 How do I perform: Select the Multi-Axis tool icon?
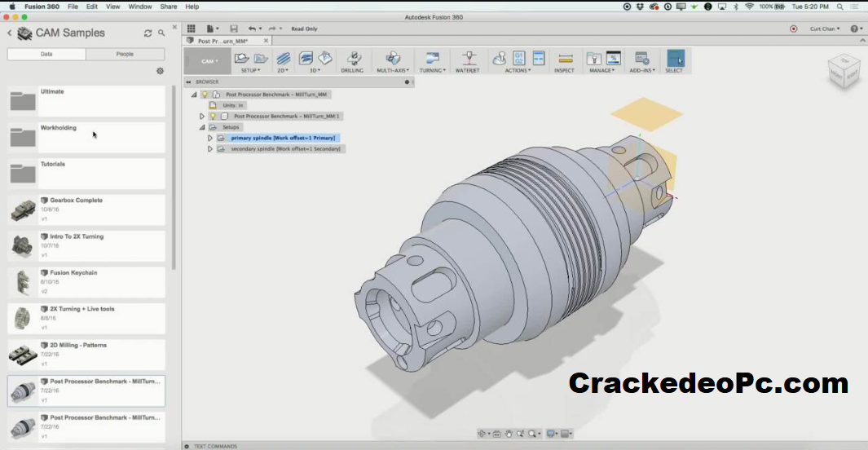393,58
